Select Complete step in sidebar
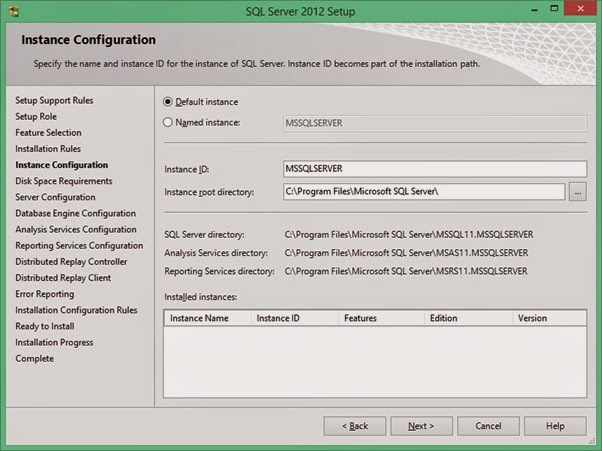The width and height of the screenshot is (602, 451). 35,358
